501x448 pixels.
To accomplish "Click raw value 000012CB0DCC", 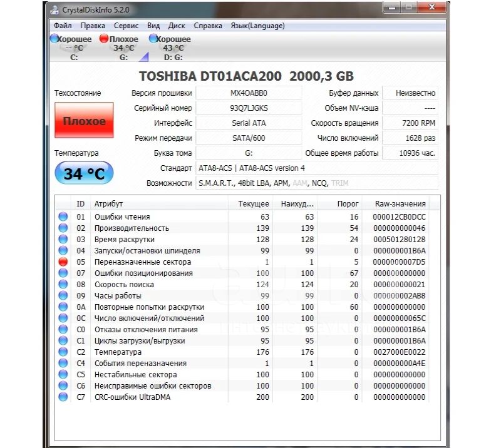I will [399, 217].
